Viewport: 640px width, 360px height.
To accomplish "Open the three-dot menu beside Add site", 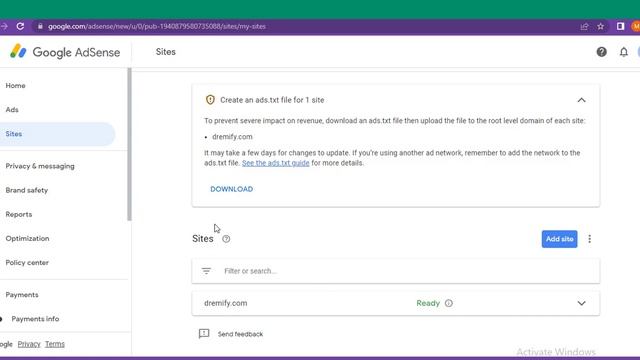I will 589,239.
